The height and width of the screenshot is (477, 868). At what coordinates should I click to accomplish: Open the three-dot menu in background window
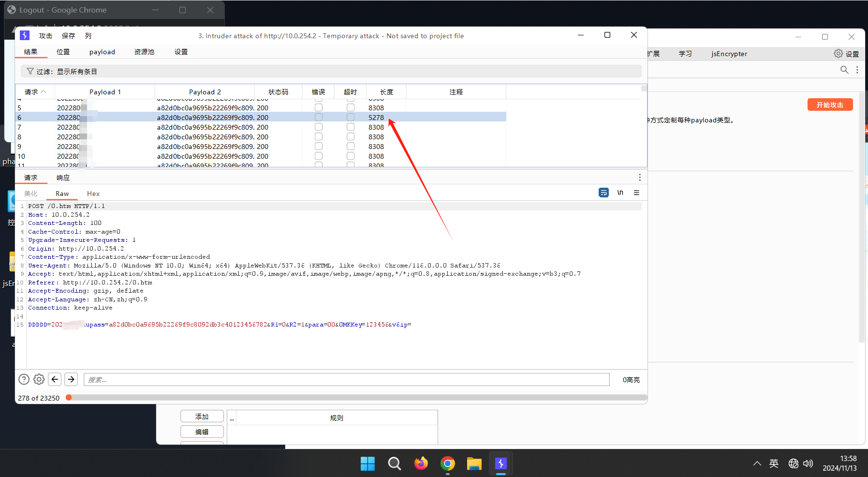[857, 70]
